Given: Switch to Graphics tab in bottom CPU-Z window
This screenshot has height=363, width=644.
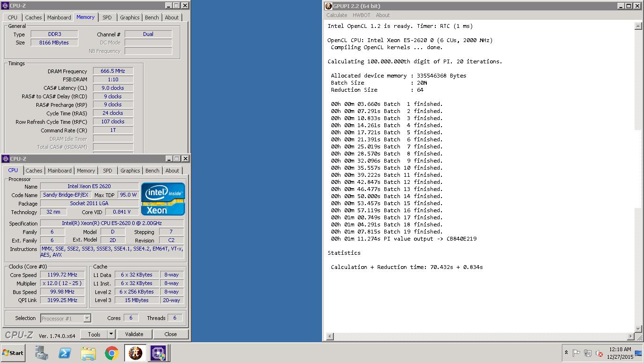Looking at the screenshot, I should [x=130, y=171].
